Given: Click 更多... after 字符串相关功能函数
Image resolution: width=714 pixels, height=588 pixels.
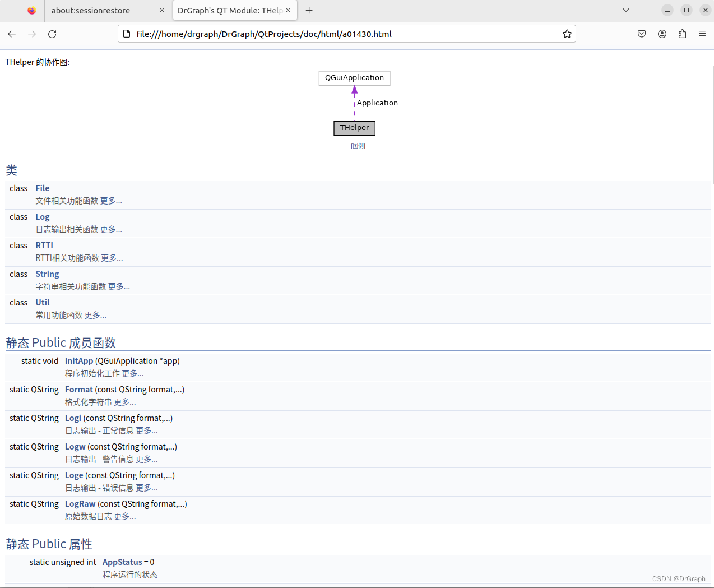Looking at the screenshot, I should pyautogui.click(x=119, y=286).
